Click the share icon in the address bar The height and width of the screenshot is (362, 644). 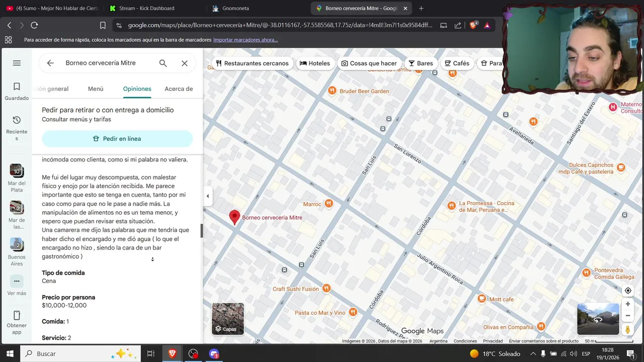[x=458, y=25]
